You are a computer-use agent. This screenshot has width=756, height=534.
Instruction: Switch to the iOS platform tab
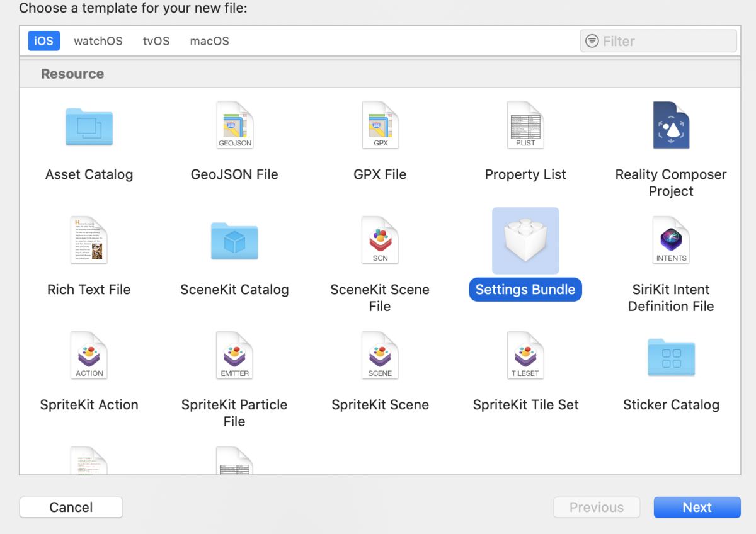click(44, 41)
